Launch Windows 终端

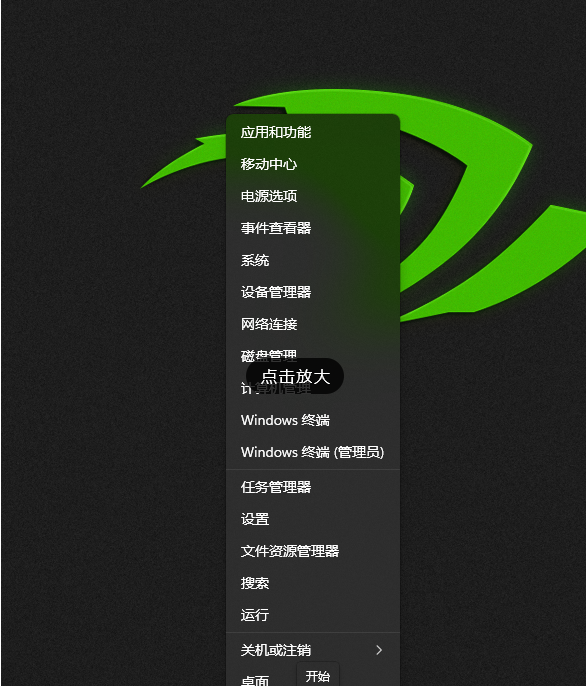tap(313, 420)
